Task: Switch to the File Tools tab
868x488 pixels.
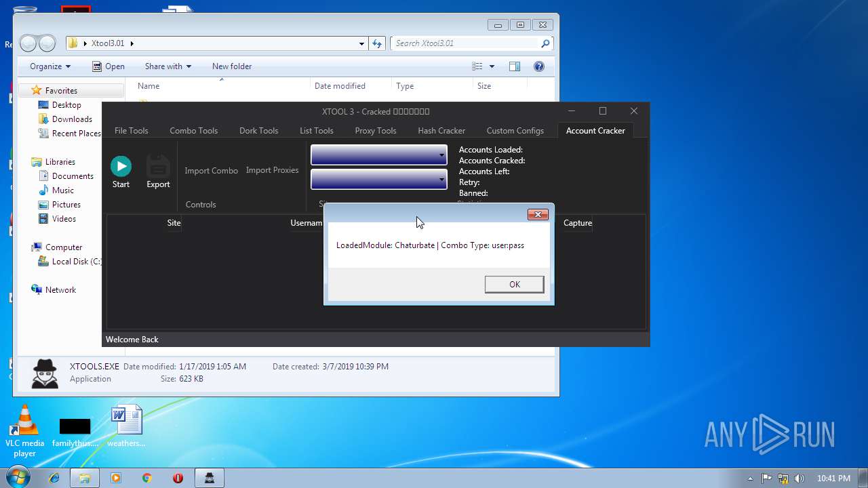Action: click(132, 131)
